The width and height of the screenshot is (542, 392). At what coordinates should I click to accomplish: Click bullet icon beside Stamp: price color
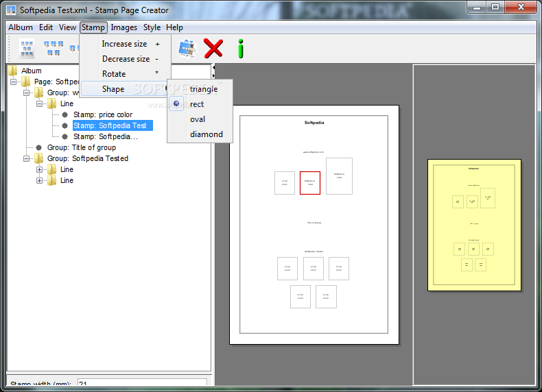point(64,114)
